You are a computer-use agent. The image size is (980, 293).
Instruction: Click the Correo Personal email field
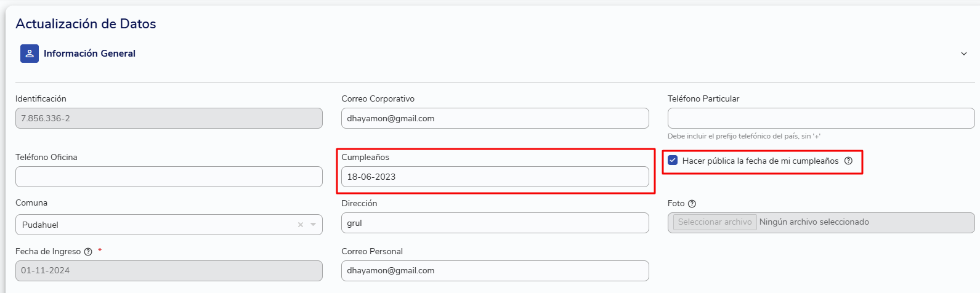tap(495, 271)
